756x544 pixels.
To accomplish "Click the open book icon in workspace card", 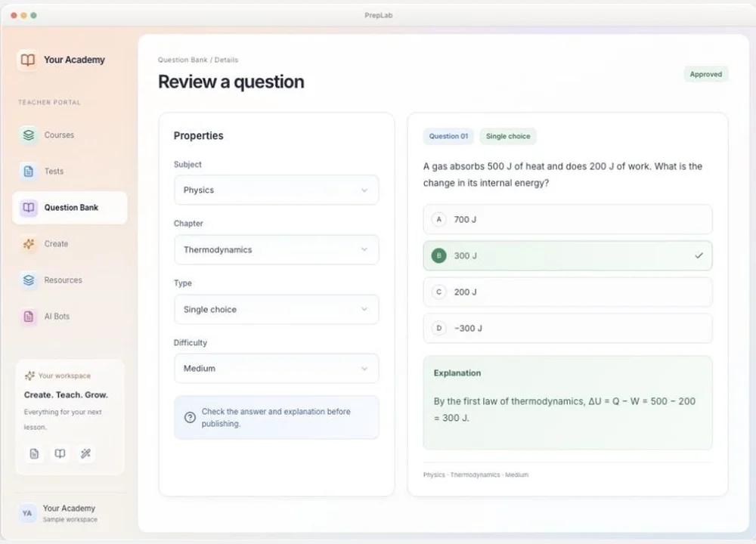I will [60, 453].
